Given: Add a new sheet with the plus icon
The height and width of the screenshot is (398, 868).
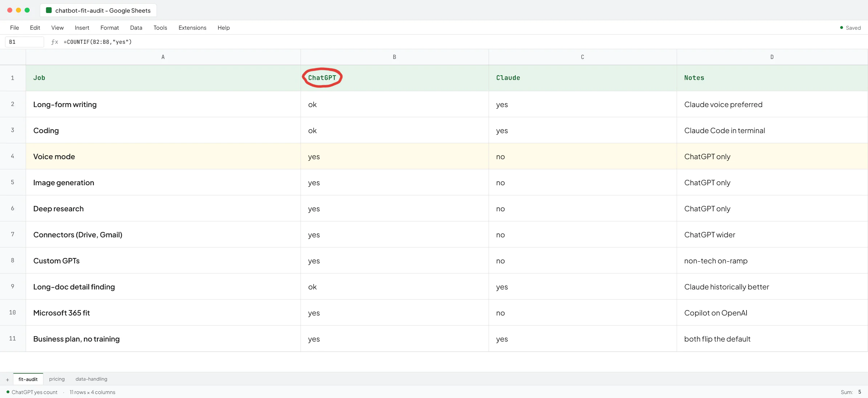Looking at the screenshot, I should (7, 380).
